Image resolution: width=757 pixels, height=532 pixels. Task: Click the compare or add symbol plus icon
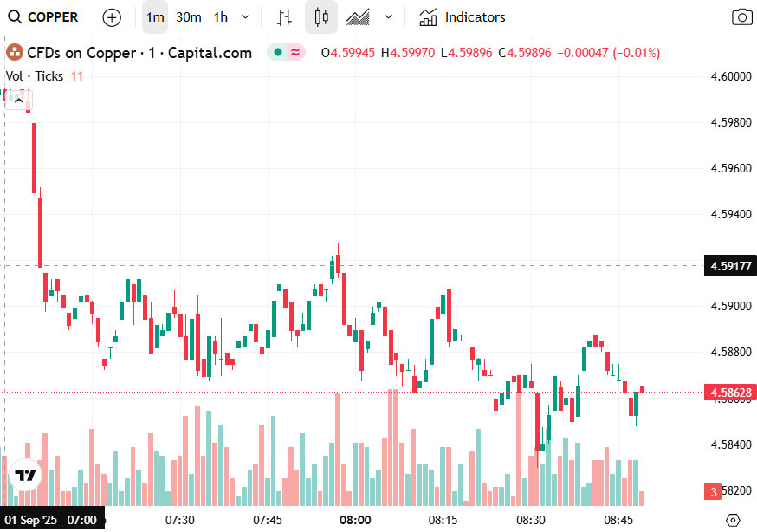point(112,17)
